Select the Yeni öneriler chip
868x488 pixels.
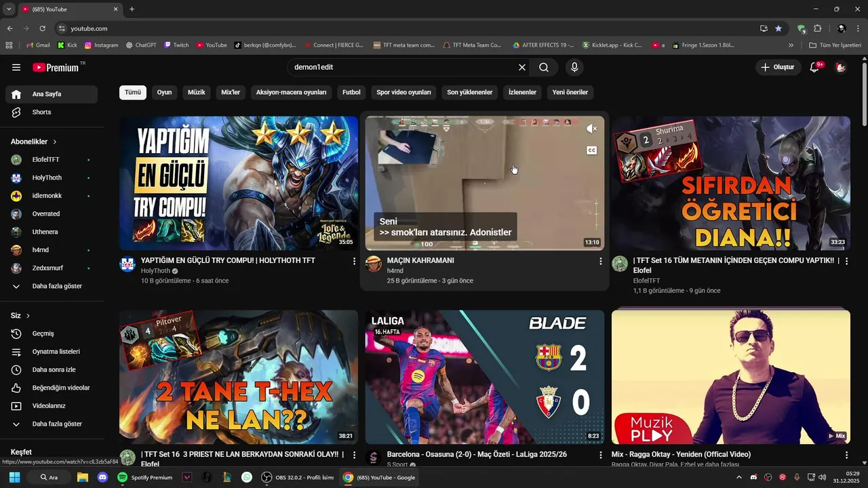click(x=570, y=92)
